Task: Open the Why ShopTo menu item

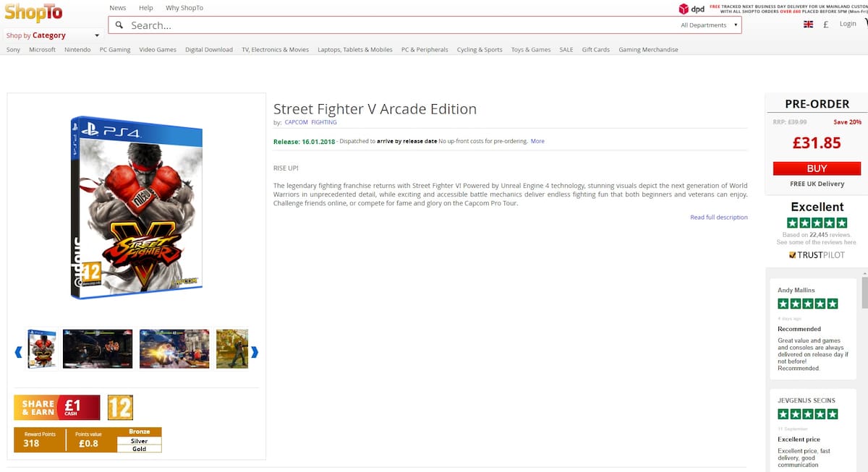Action: coord(184,8)
